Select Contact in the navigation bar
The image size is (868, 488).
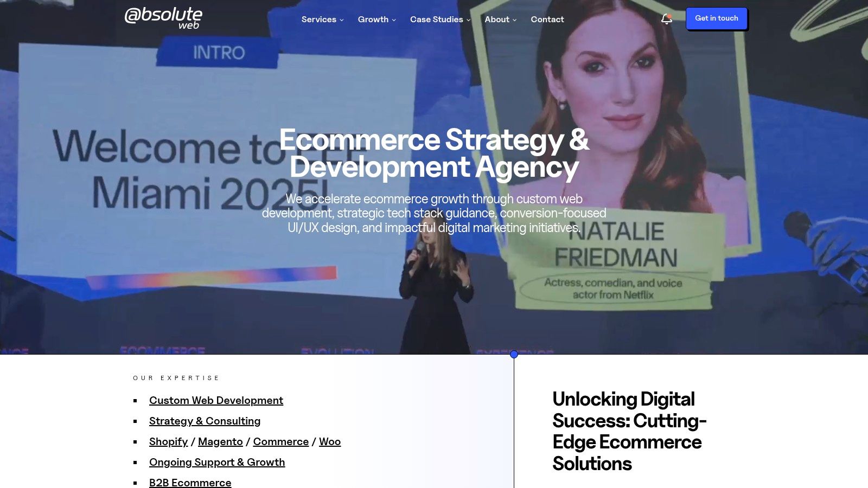click(x=547, y=20)
